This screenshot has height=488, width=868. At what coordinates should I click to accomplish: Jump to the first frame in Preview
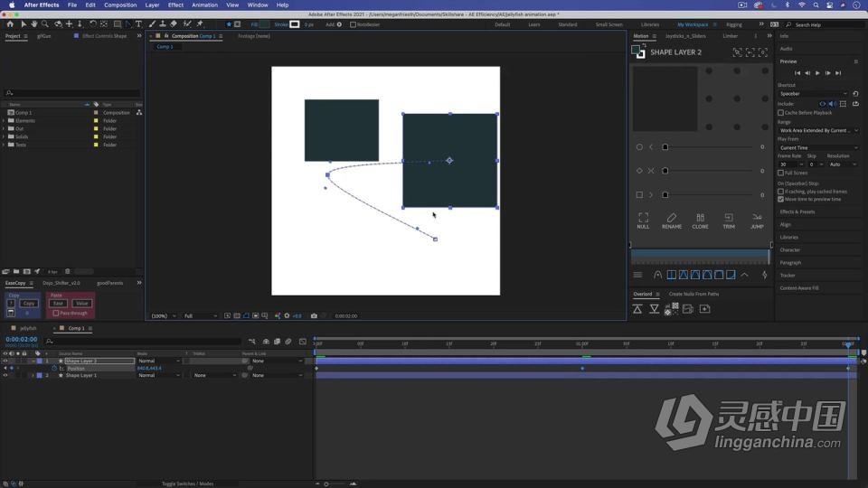(x=797, y=73)
